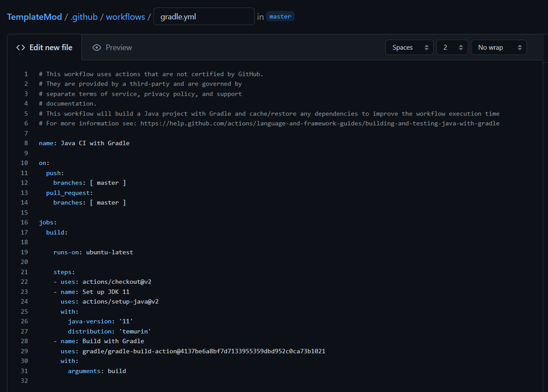Click 'with:' on line 30
Image resolution: width=548 pixels, height=392 pixels.
70,361
